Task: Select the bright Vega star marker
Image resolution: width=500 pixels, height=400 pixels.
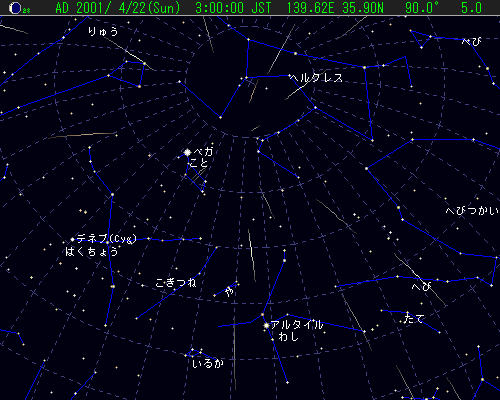Action: click(x=188, y=153)
